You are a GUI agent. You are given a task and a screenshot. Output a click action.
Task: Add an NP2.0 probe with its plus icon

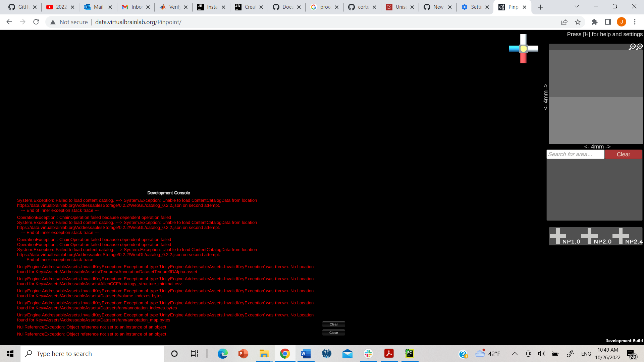(x=589, y=236)
